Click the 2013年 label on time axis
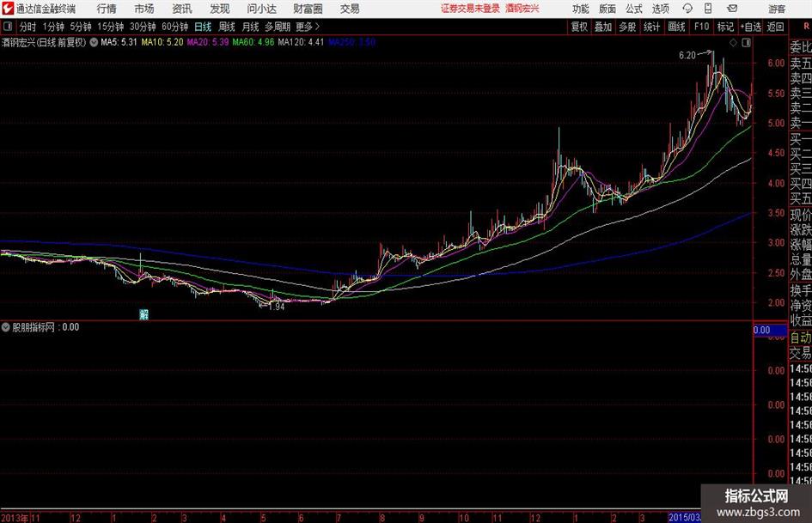The image size is (812, 523). [15, 518]
